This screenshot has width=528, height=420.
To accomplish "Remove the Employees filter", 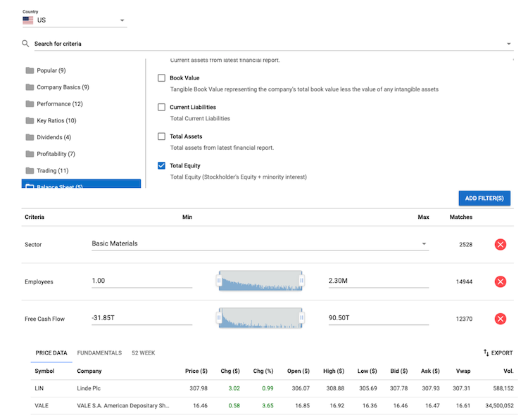I will 501,281.
